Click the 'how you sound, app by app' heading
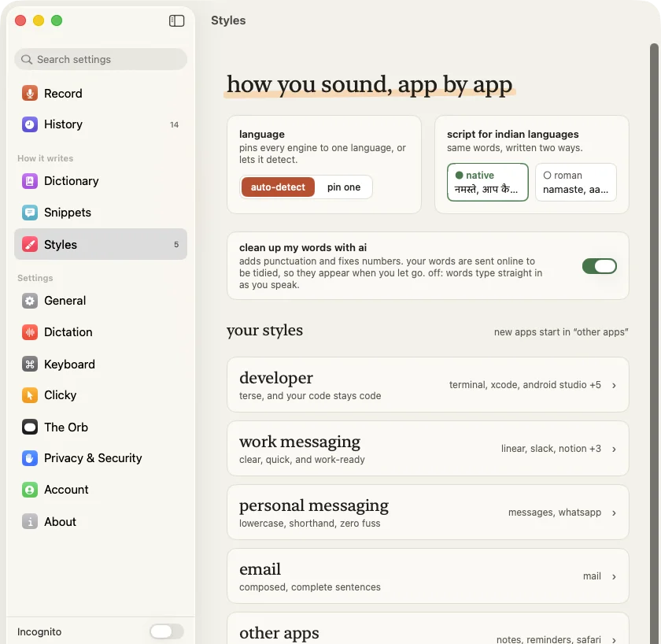Image resolution: width=661 pixels, height=644 pixels. (x=369, y=85)
